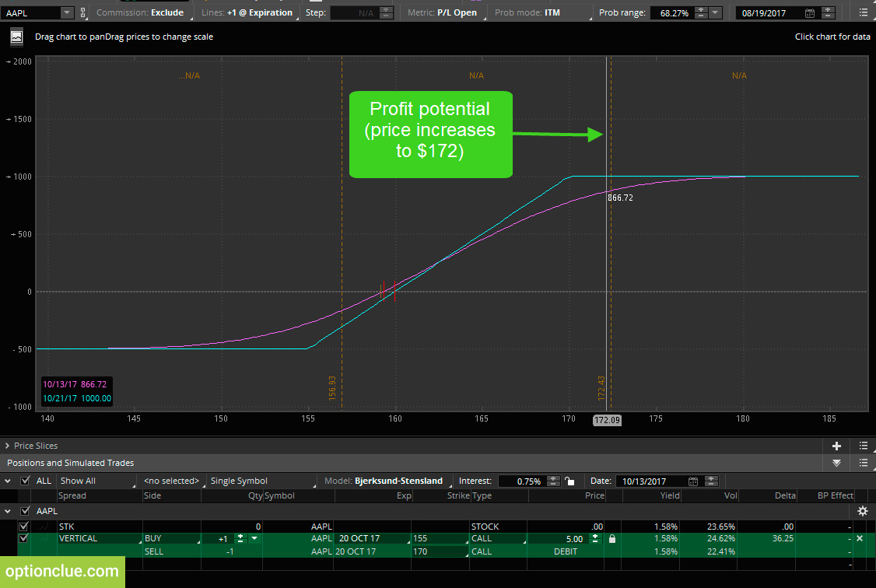876x588 pixels.
Task: Open the calendar for the 08/19/2017 date
Action: 810,13
